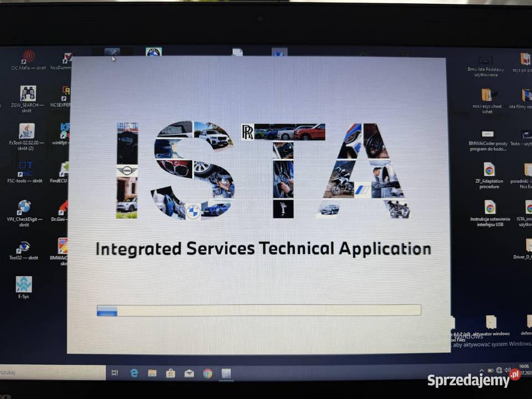
Task: Open the volume speaker tray icon
Action: click(x=508, y=370)
